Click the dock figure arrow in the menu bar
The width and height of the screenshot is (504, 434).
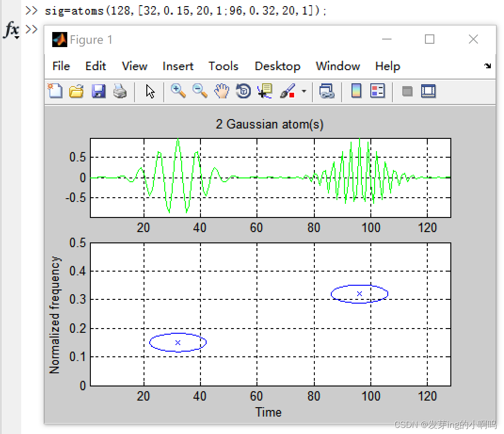coord(488,66)
